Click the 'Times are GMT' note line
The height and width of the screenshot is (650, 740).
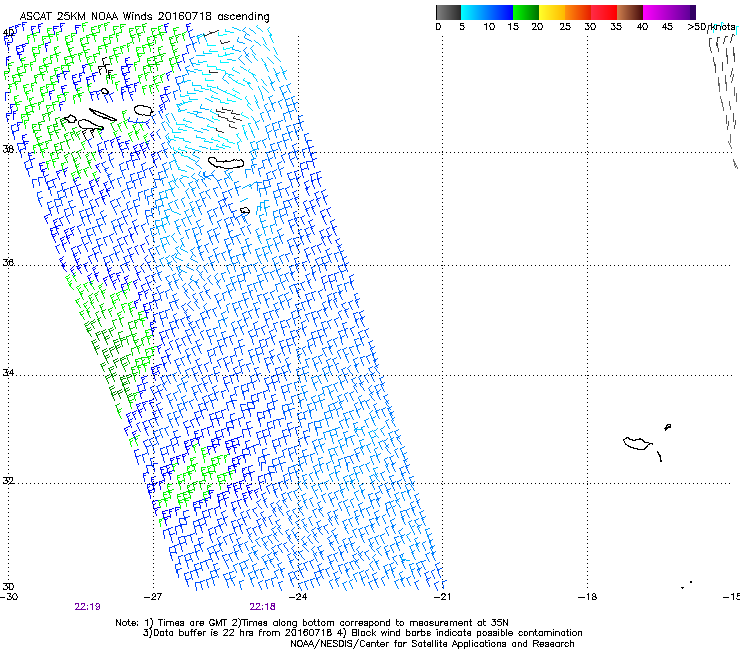coord(312,623)
